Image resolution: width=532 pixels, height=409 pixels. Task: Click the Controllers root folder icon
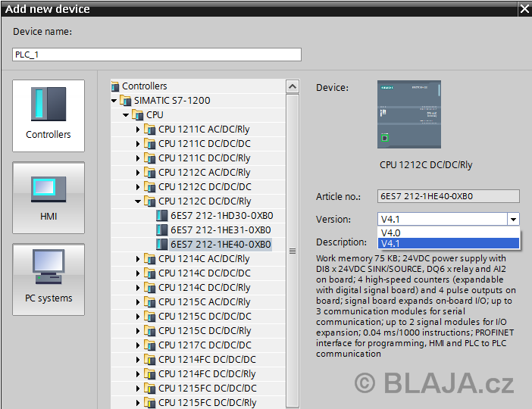click(115, 86)
